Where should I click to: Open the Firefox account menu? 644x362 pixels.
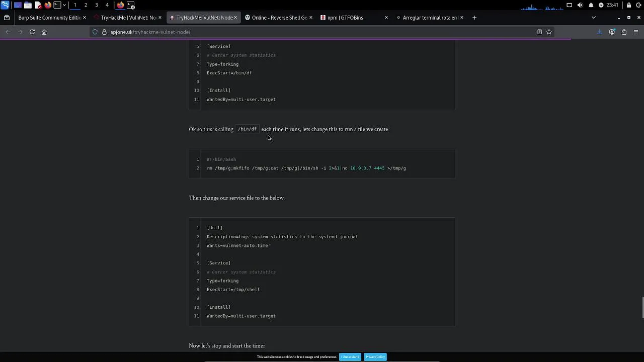pos(612,32)
